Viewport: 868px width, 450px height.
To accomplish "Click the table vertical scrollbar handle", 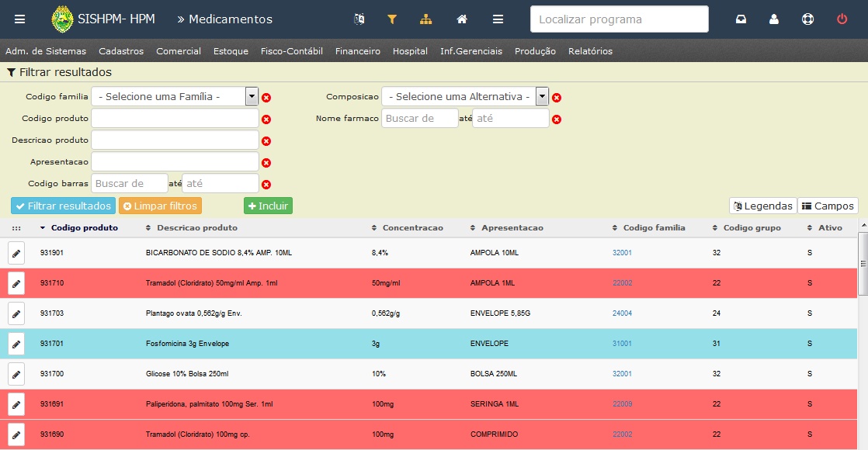I will click(863, 264).
